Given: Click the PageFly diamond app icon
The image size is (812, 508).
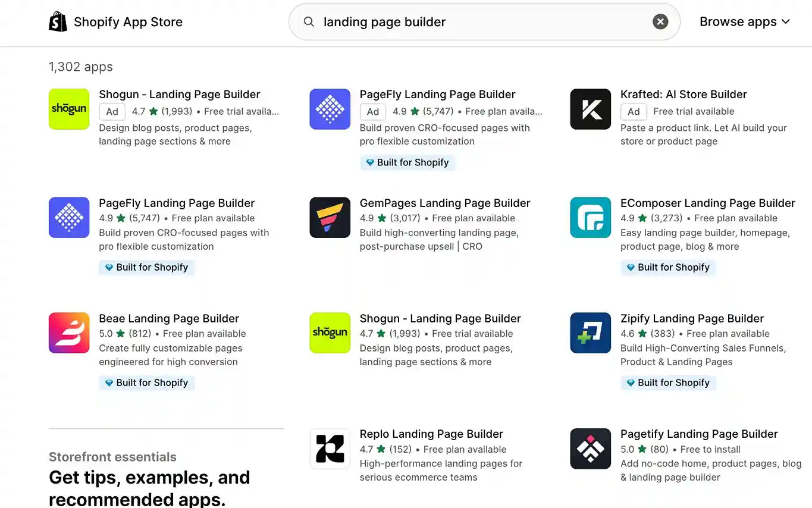Looking at the screenshot, I should point(330,109).
